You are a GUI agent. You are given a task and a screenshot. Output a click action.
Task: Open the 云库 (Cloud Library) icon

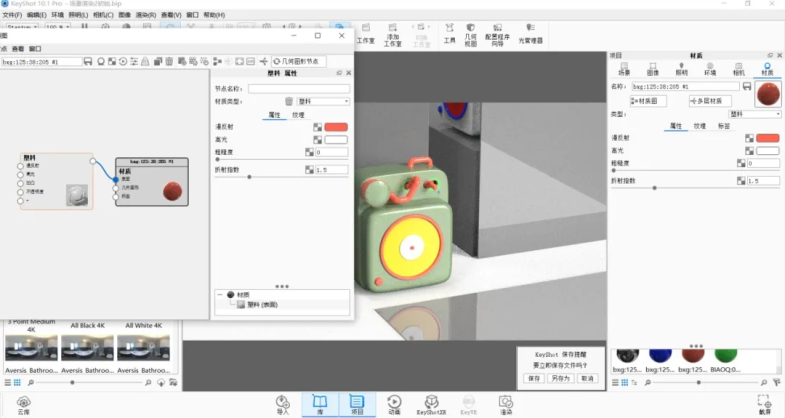pyautogui.click(x=23, y=404)
